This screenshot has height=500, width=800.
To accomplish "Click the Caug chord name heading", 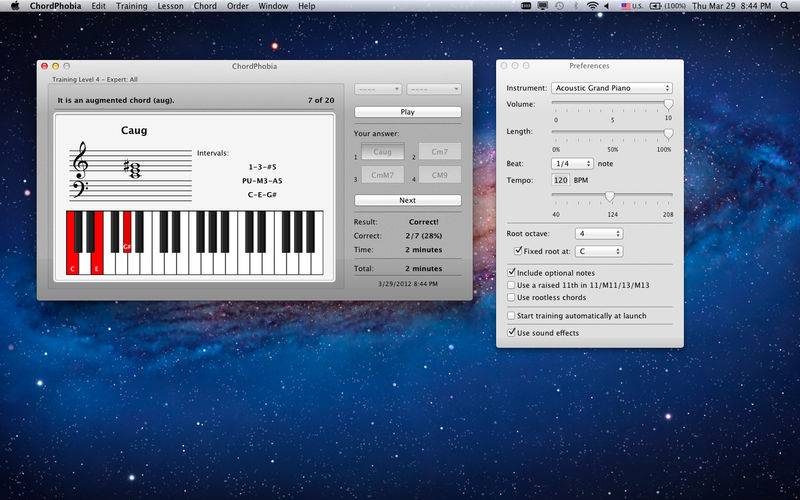I will 134,131.
